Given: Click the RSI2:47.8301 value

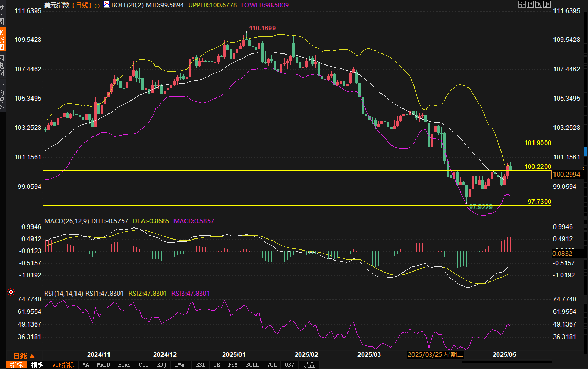Looking at the screenshot, I should (148, 293).
